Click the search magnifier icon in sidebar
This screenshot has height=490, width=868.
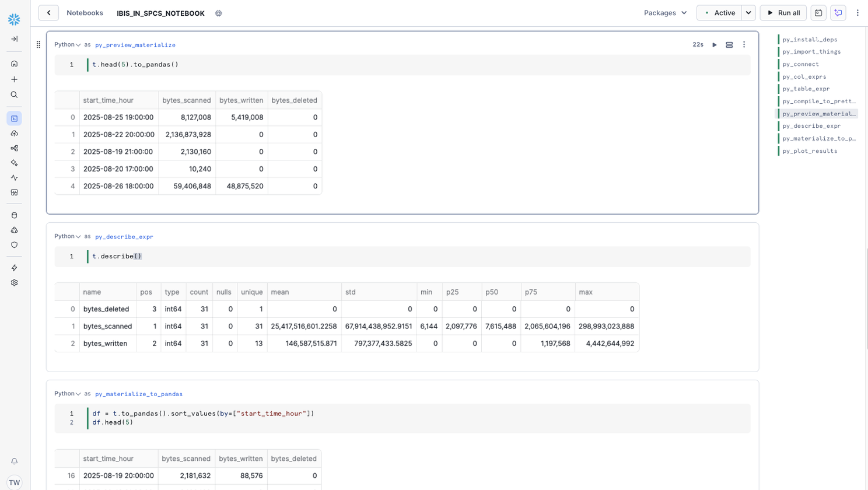point(15,94)
